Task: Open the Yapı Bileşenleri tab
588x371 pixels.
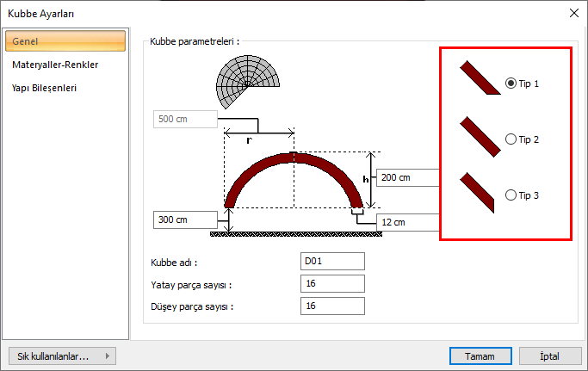Action: tap(44, 88)
